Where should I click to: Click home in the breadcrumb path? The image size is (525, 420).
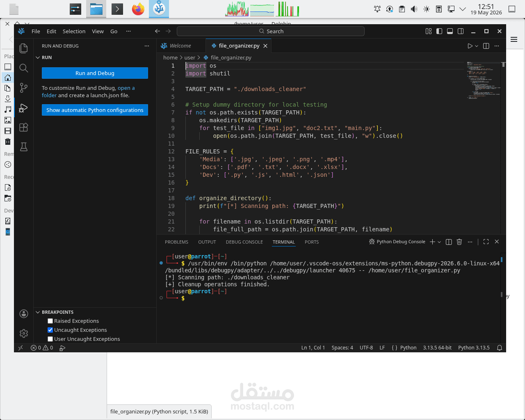coord(170,58)
